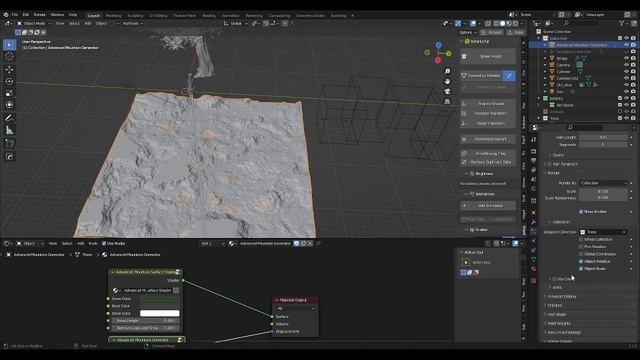Image resolution: width=640 pixels, height=360 pixels.
Task: Switch to the Geometry Nodes workspace tab
Action: click(x=310, y=16)
